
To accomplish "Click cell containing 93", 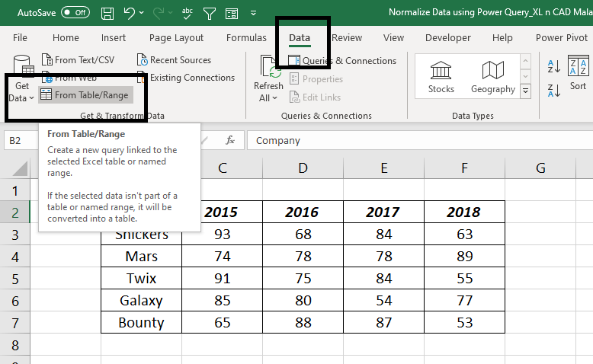I will [x=223, y=234].
